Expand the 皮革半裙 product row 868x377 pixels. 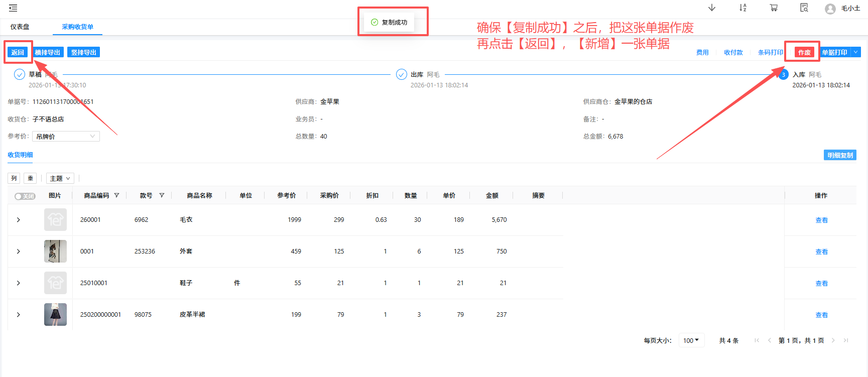pyautogui.click(x=19, y=315)
